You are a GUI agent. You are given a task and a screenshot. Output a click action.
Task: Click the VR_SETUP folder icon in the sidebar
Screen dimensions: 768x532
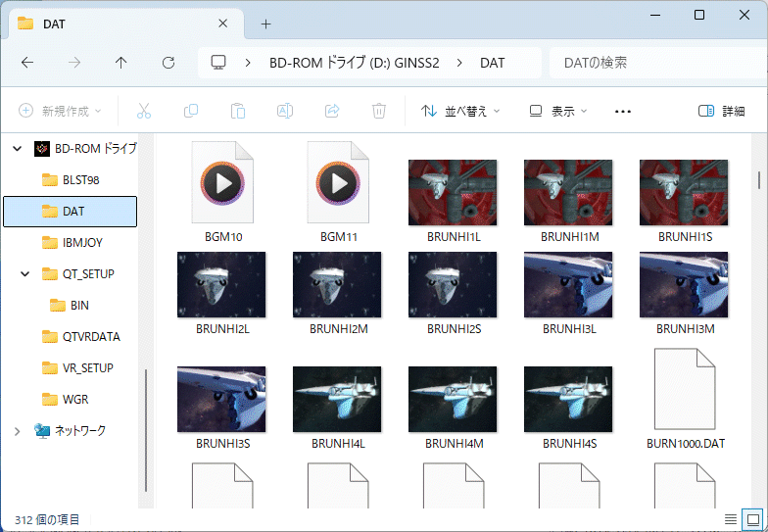point(49,368)
